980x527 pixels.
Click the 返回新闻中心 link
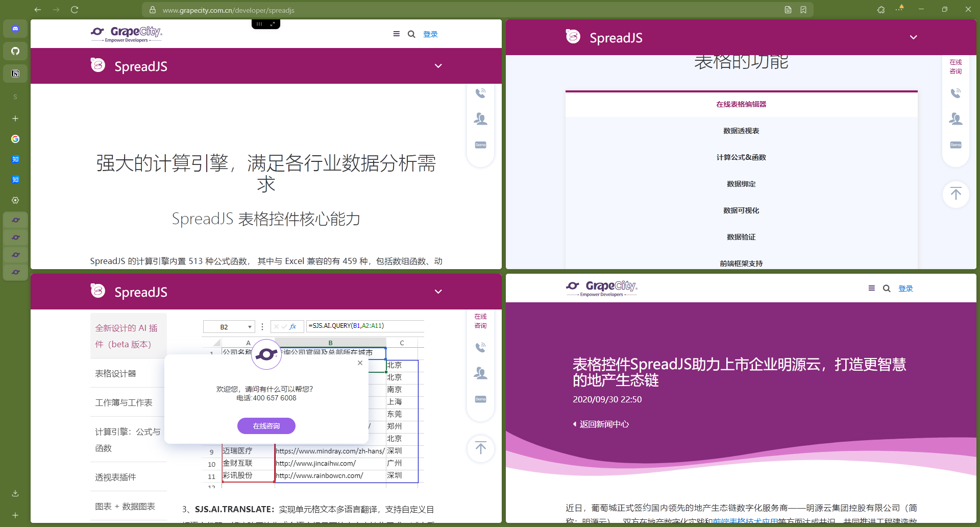point(603,424)
